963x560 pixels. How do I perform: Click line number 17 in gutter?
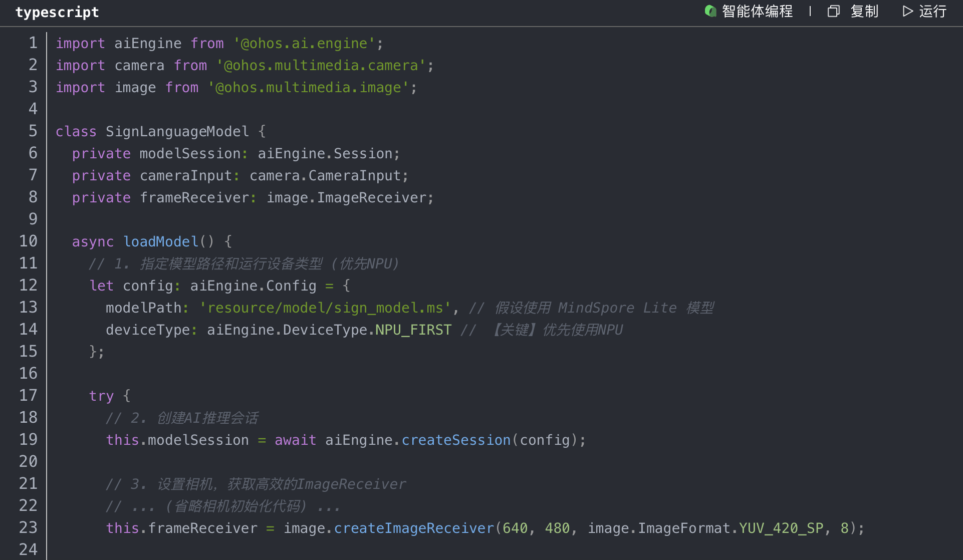pyautogui.click(x=29, y=396)
